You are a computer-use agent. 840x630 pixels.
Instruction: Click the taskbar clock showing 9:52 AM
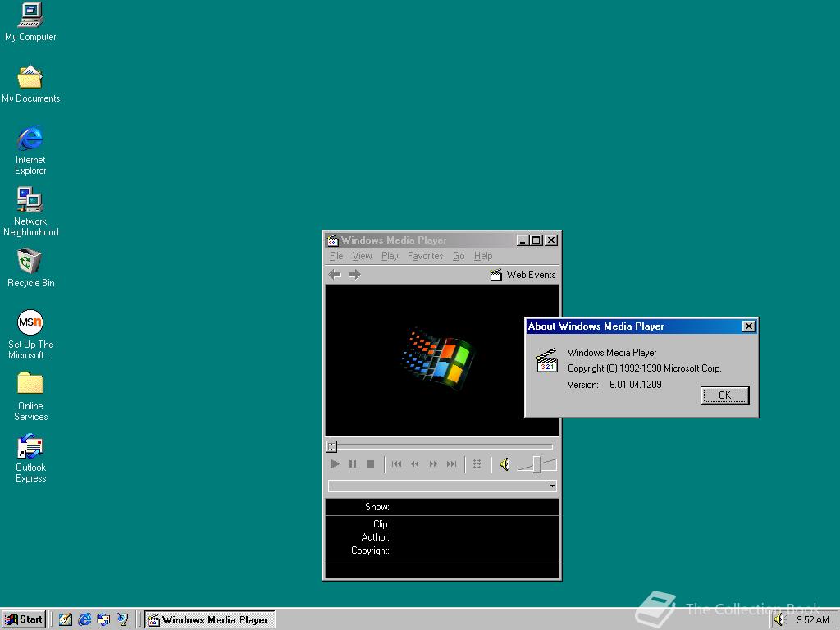(813, 620)
